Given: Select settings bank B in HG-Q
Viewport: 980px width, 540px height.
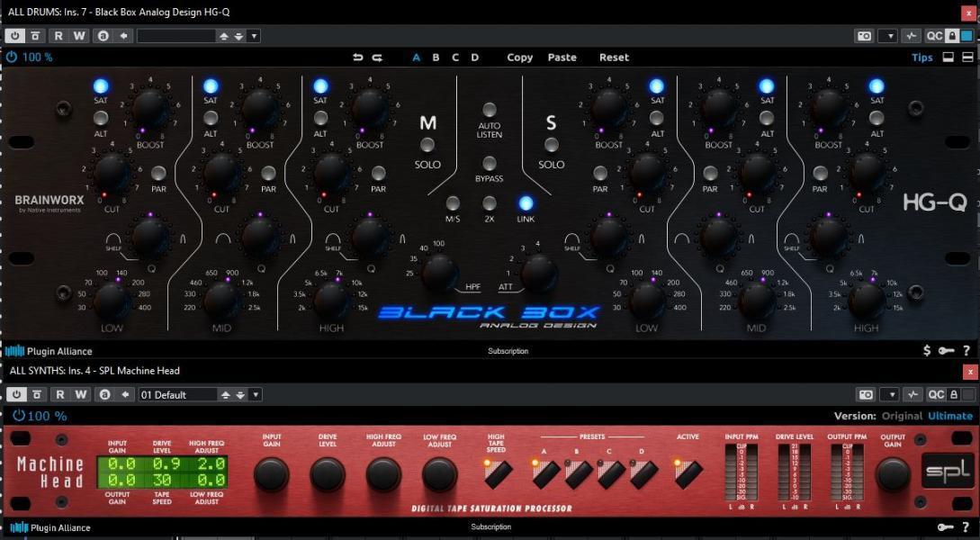Looking at the screenshot, I should tap(436, 58).
